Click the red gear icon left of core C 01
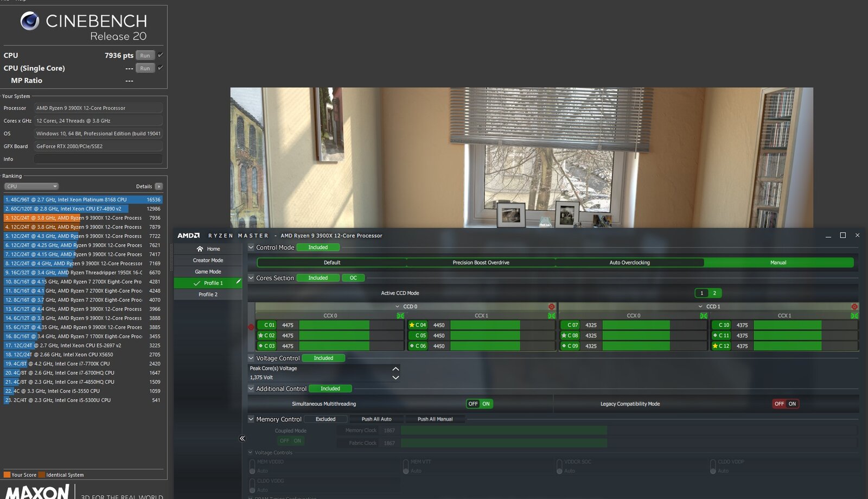The width and height of the screenshot is (868, 499). pos(251,327)
